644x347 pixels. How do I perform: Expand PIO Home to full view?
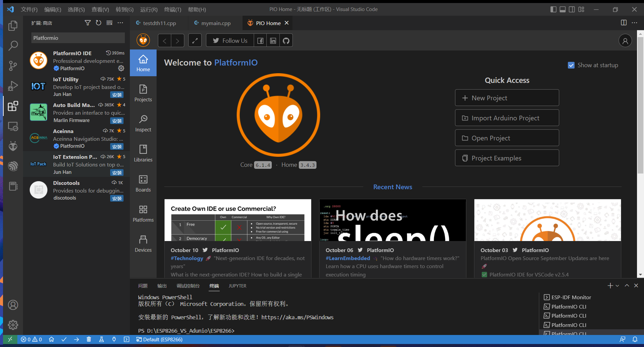click(x=195, y=41)
